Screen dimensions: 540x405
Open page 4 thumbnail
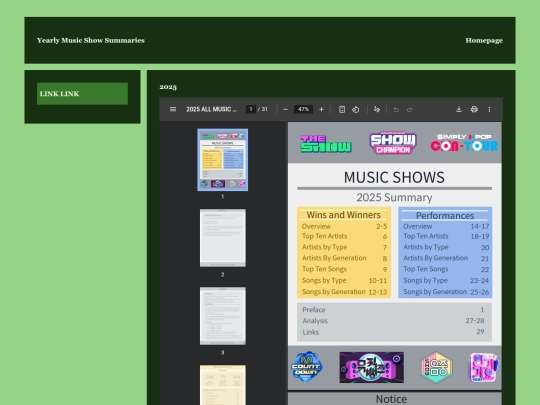tap(222, 385)
